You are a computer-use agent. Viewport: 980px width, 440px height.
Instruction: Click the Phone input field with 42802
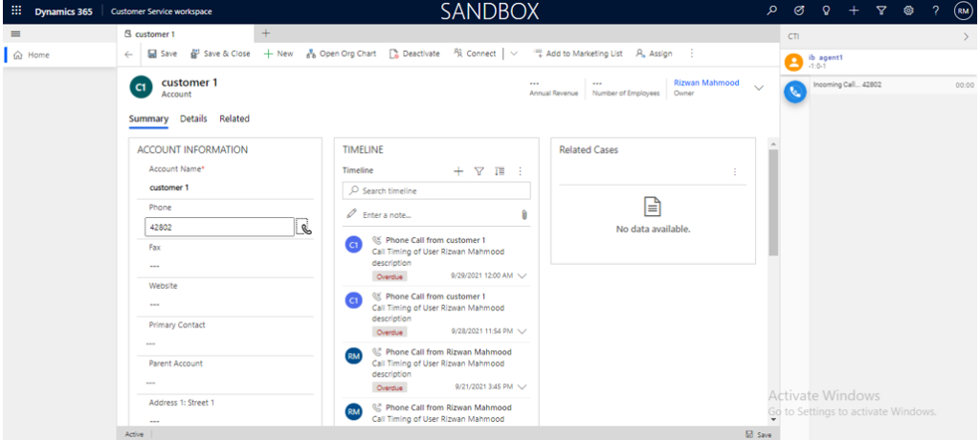point(219,227)
